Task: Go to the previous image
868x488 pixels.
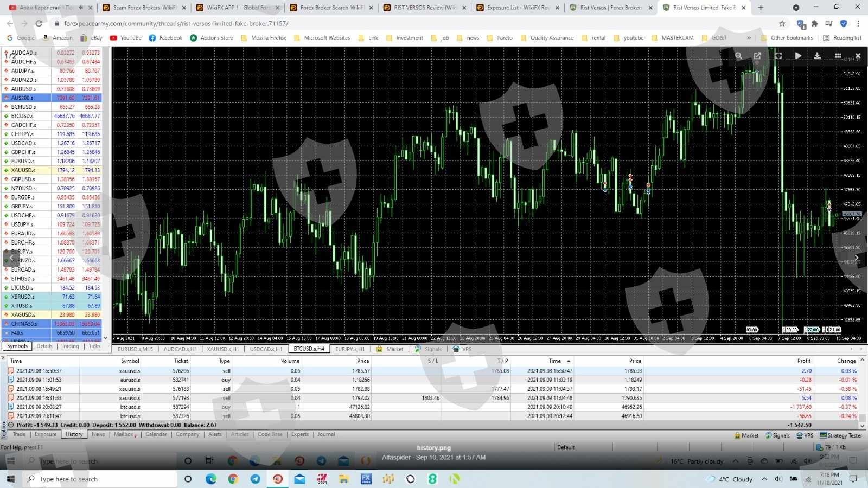Action: [x=12, y=258]
